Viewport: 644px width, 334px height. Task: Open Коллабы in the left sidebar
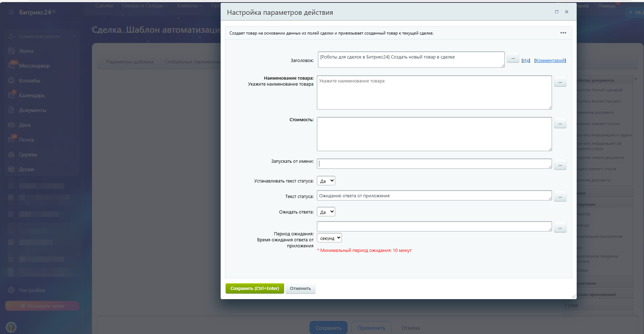pos(29,81)
